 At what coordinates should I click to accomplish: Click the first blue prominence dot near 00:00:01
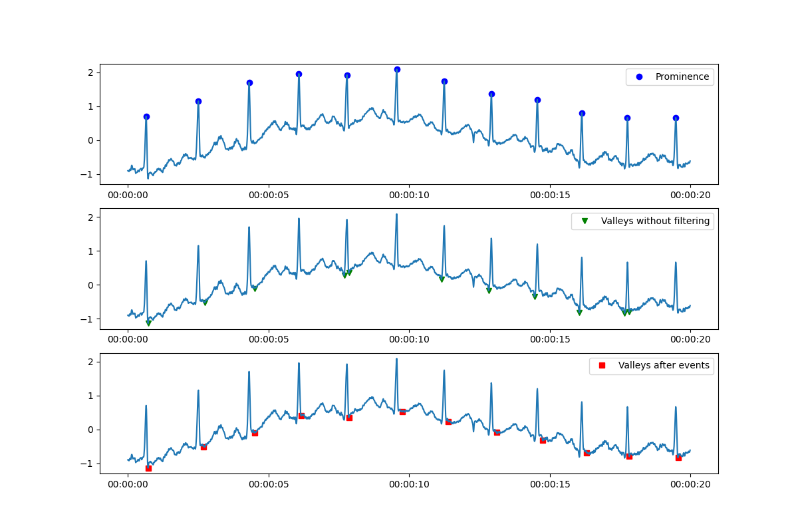tap(147, 116)
